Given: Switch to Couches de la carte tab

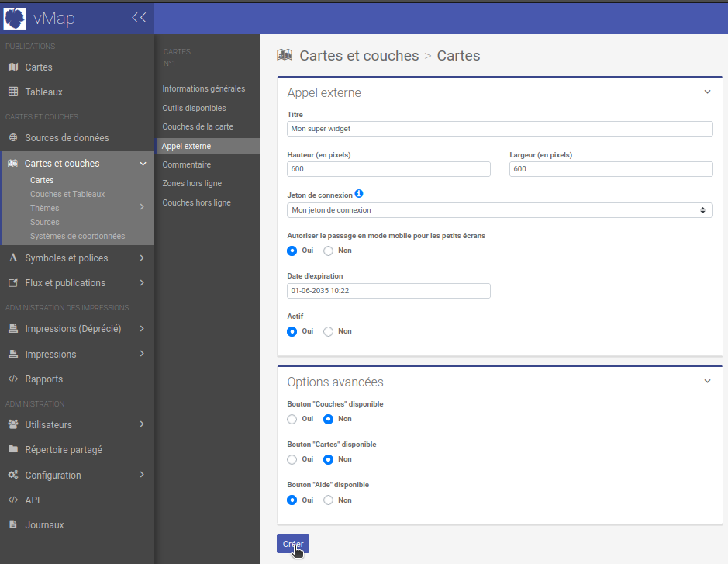Looking at the screenshot, I should (x=198, y=126).
